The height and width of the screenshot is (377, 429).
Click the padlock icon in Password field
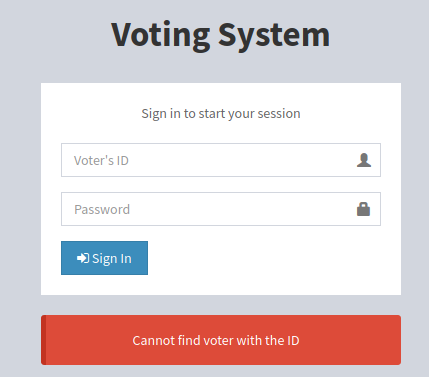[x=363, y=209]
